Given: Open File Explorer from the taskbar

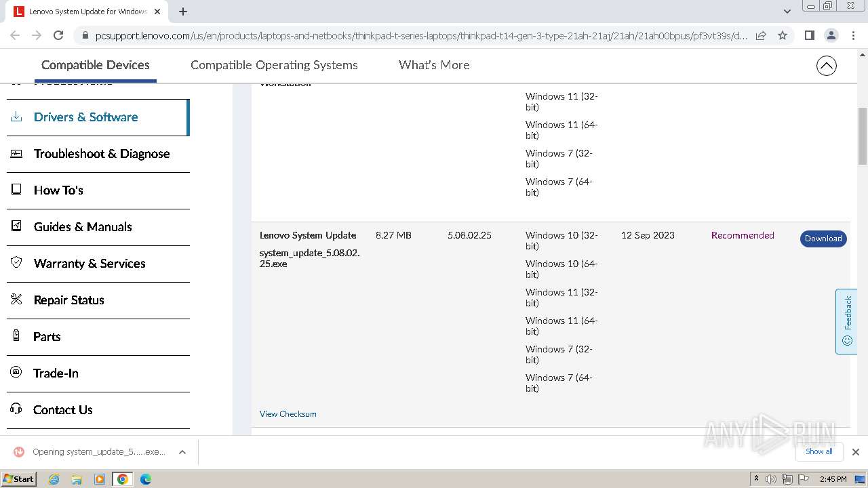Looking at the screenshot, I should (x=77, y=479).
